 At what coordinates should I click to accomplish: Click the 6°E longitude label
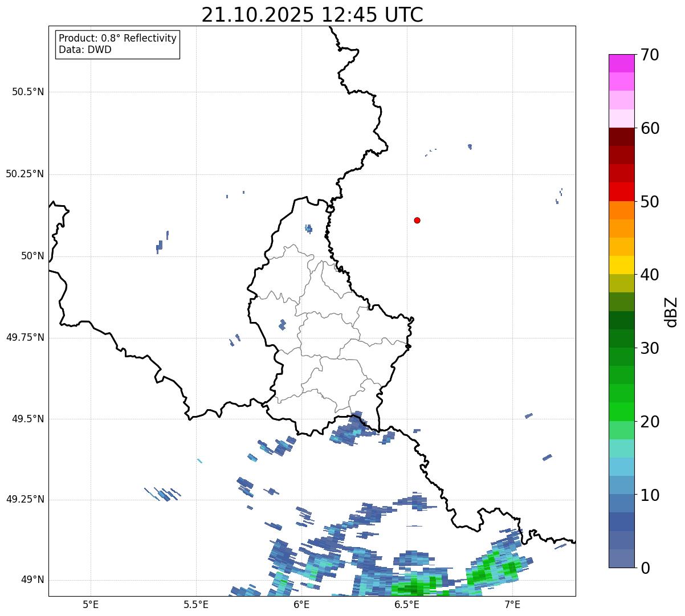301,604
